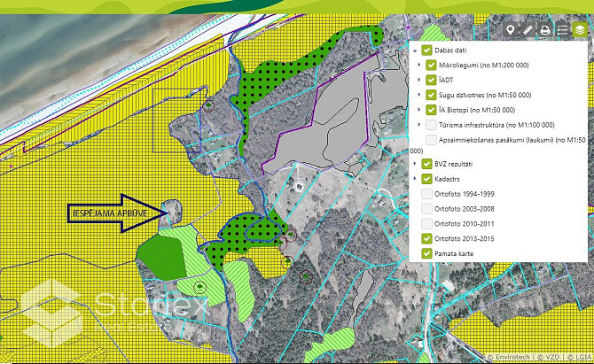The height and width of the screenshot is (364, 594).
Task: Uncheck the Pamata karte base layer
Action: click(x=427, y=253)
